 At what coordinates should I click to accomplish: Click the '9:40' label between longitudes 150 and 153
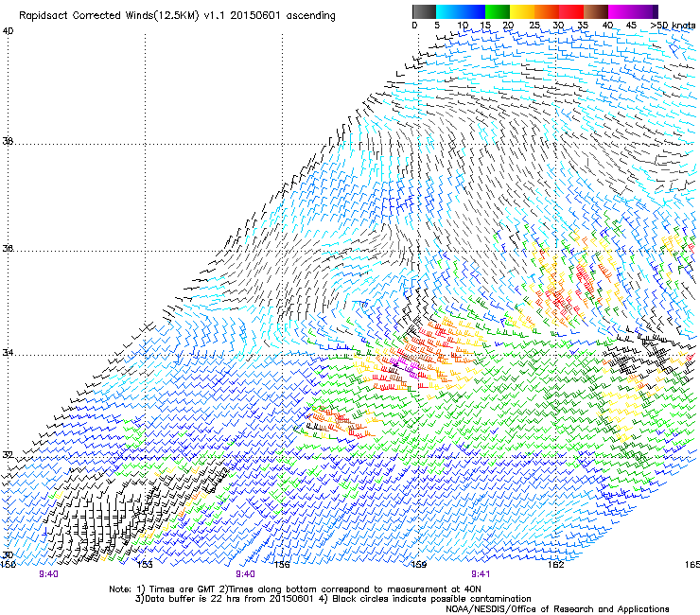(48, 574)
